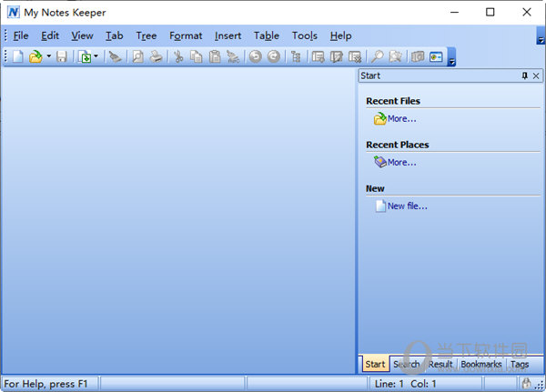Open the Tools menu
Image resolution: width=546 pixels, height=392 pixels.
[305, 35]
